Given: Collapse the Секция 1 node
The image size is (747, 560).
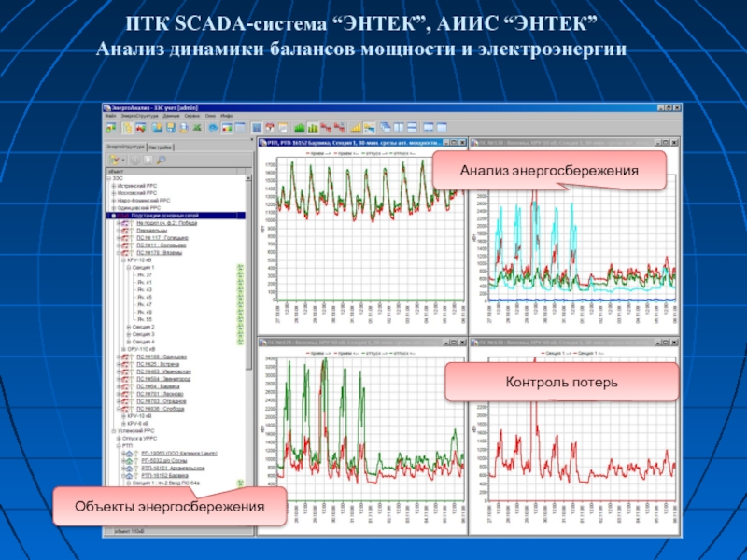Looking at the screenshot, I should (x=129, y=268).
